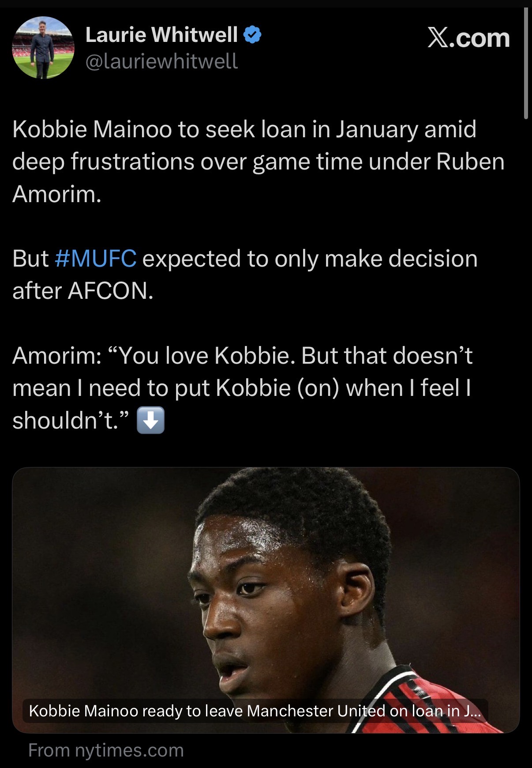The width and height of the screenshot is (532, 768).
Task: Click the Laurie Whitwell display name
Action: pyautogui.click(x=161, y=35)
